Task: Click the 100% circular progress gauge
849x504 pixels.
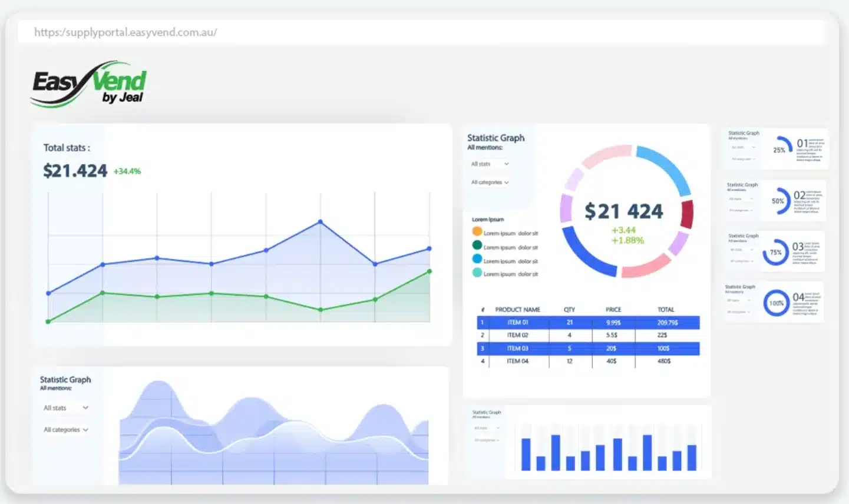Action: 776,303
